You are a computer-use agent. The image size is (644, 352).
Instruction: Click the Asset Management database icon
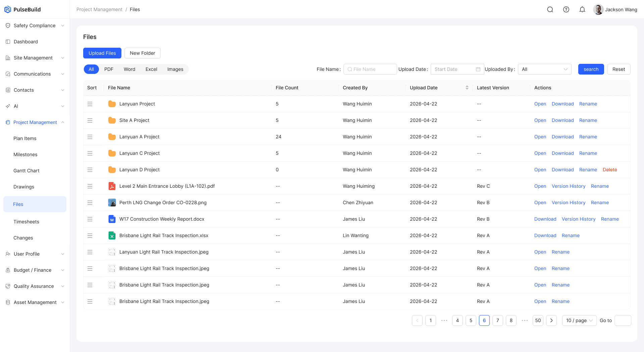pyautogui.click(x=8, y=302)
